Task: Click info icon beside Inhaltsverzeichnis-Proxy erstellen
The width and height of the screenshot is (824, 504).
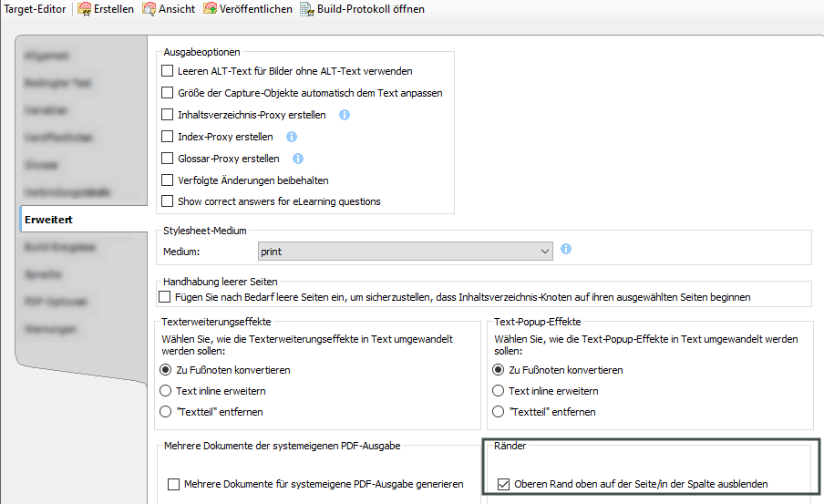Action: point(345,116)
